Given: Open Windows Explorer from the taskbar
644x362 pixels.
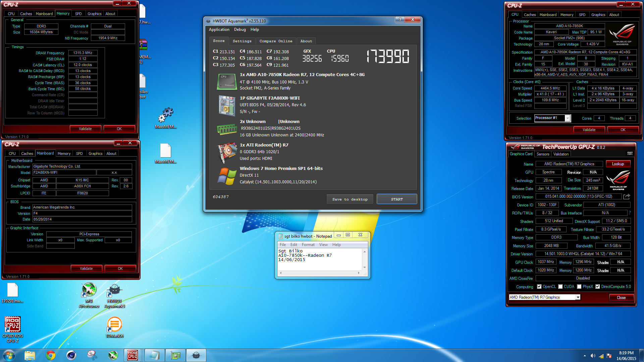Looking at the screenshot, I should (x=30, y=355).
